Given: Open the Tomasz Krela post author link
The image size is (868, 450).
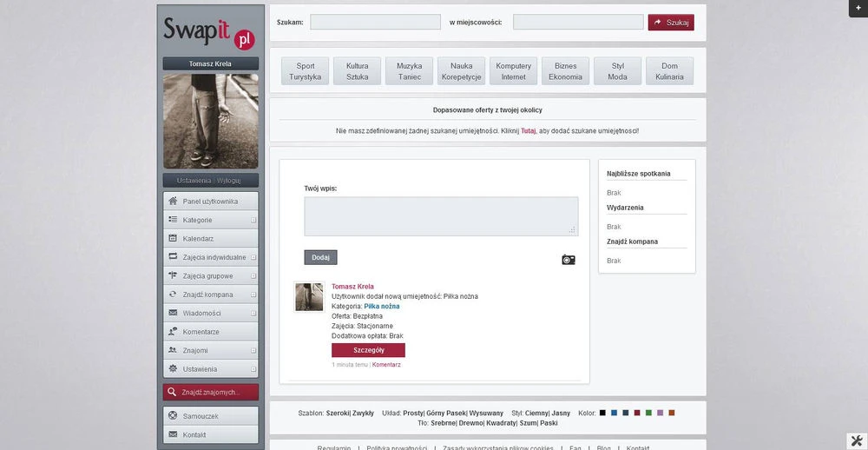Looking at the screenshot, I should 352,287.
